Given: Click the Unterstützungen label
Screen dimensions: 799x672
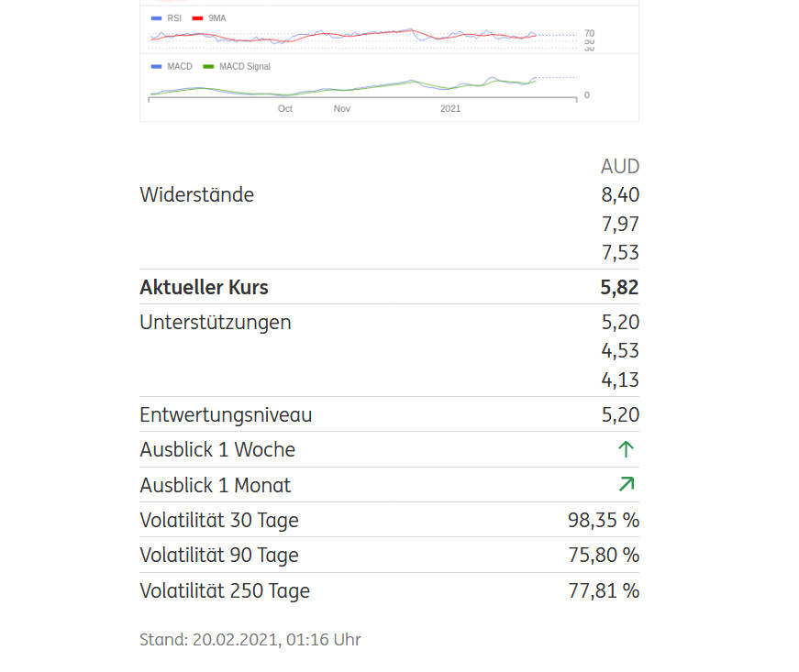Looking at the screenshot, I should pyautogui.click(x=215, y=322).
